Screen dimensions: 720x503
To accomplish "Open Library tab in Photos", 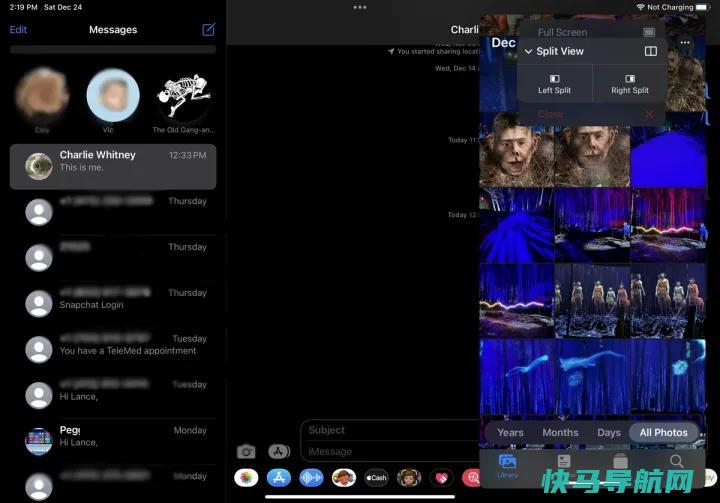I will (x=507, y=466).
